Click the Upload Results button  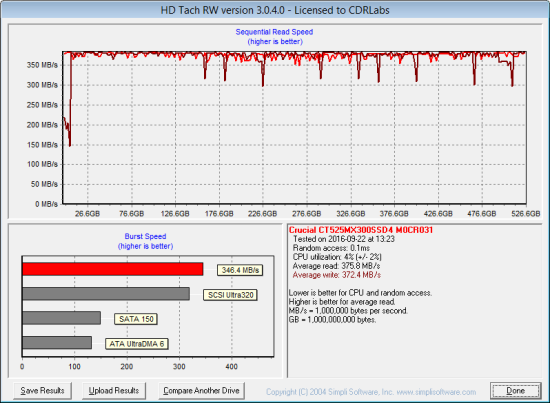114,391
